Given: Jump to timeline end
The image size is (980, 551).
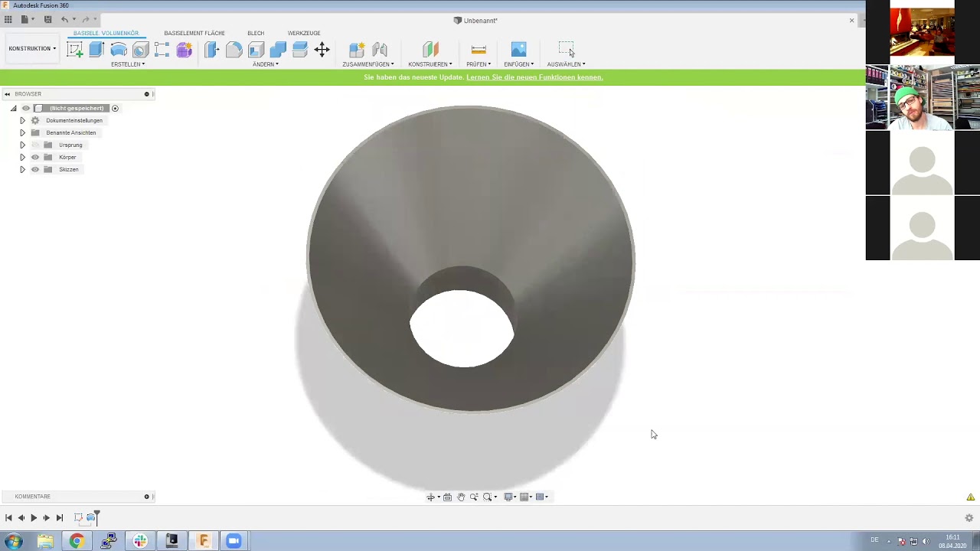Looking at the screenshot, I should [60, 518].
